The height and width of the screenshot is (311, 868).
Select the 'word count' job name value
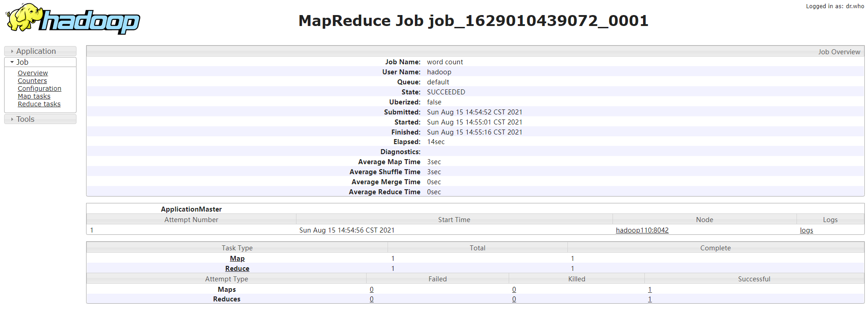tap(445, 62)
